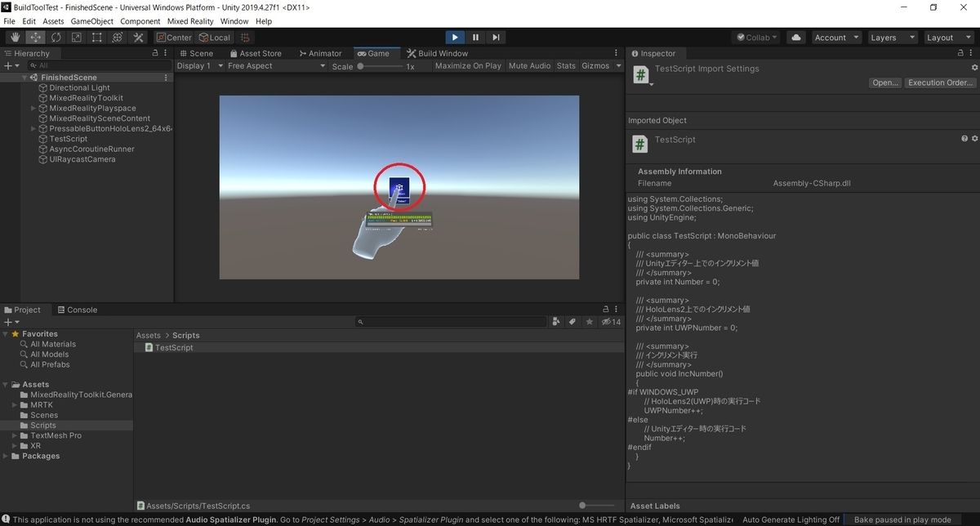Screen dimensions: 980x526
Task: Select the Scale tool
Action: (77, 38)
